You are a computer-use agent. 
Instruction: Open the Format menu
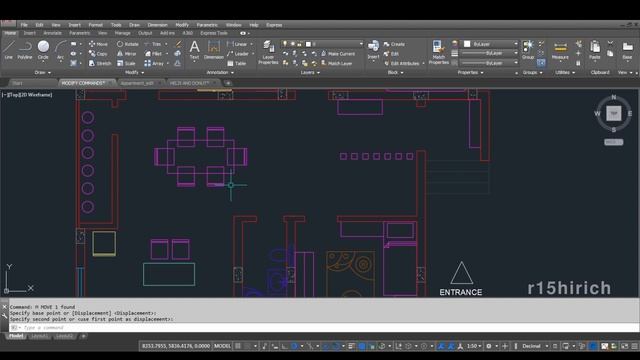point(96,25)
